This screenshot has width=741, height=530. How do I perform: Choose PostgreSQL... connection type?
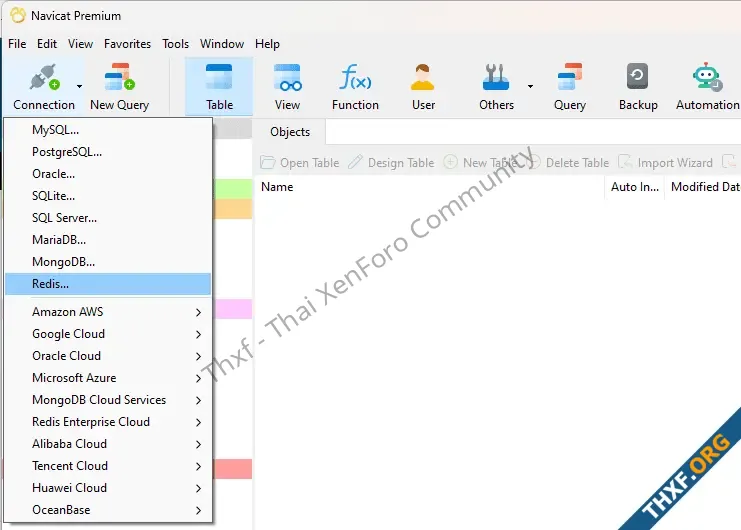(108, 152)
